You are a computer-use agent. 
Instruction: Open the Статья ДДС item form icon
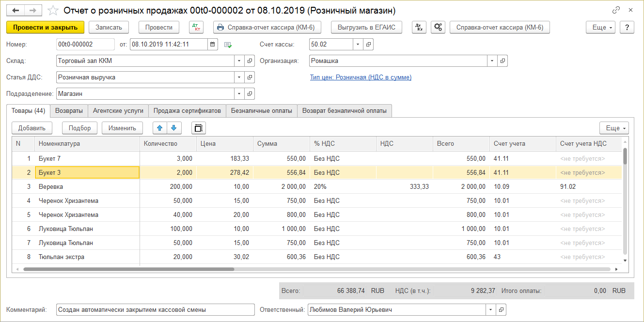250,77
